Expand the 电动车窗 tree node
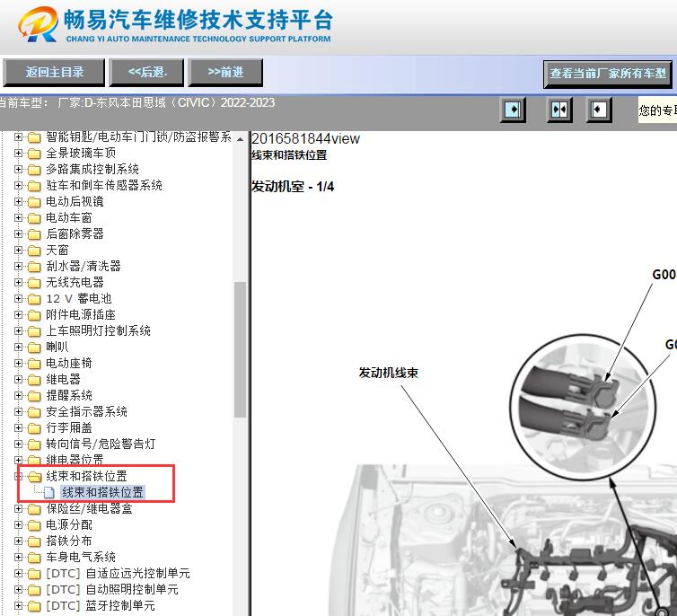Image resolution: width=677 pixels, height=616 pixels. click(18, 218)
